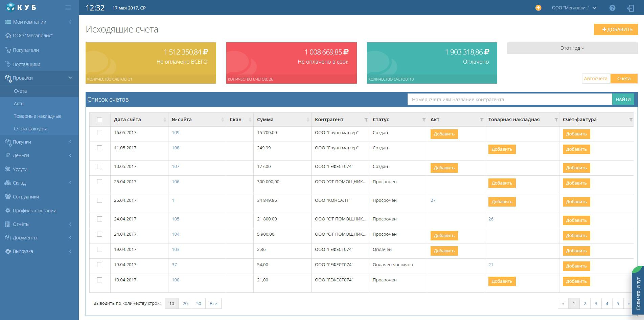Open the ООО "Мегаполис" company dropdown in header
The height and width of the screenshot is (320, 644).
(x=574, y=8)
